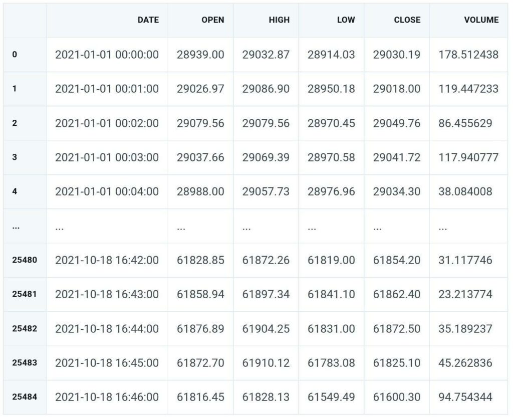
Task: Click open value 61816.45
Action: pos(200,397)
